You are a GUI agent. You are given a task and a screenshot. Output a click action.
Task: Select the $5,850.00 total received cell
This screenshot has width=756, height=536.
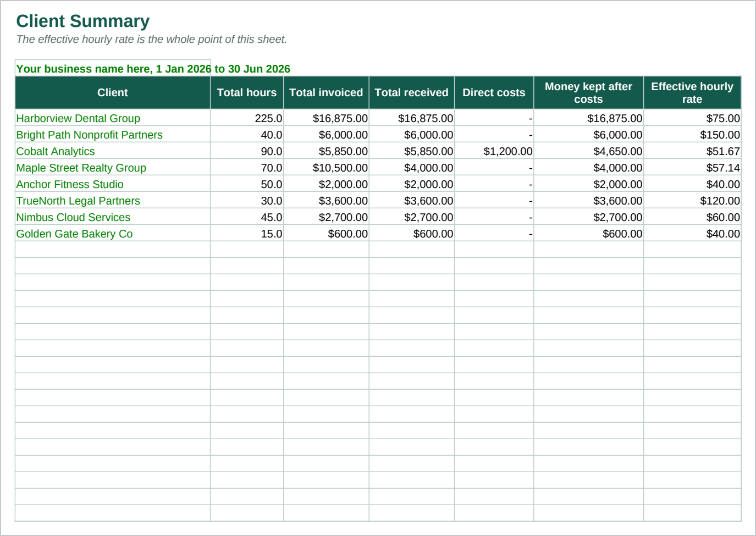coord(411,151)
